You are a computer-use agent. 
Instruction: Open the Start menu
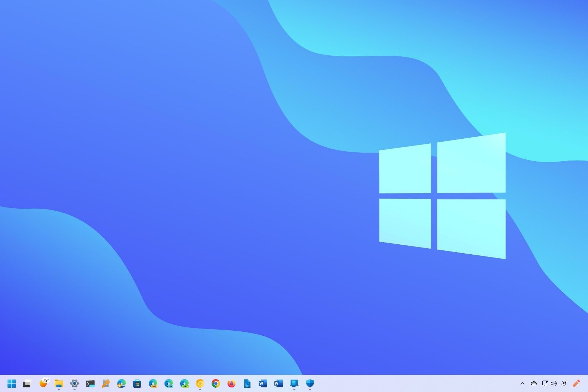point(11,383)
